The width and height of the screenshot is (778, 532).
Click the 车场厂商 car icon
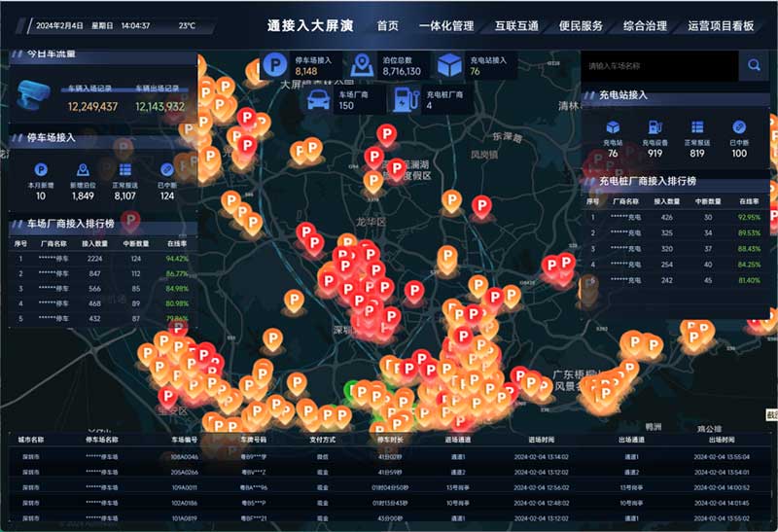click(317, 100)
